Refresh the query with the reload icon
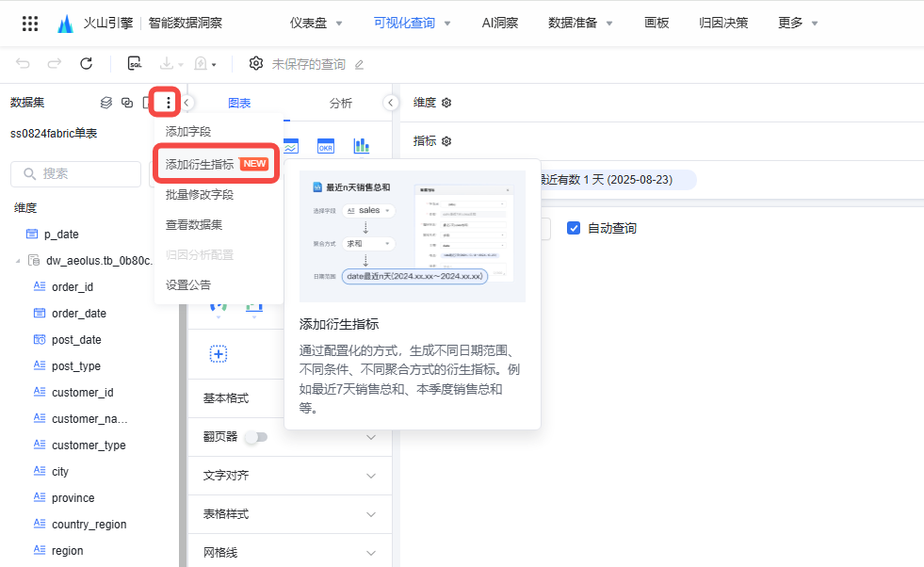924x567 pixels. [x=86, y=64]
